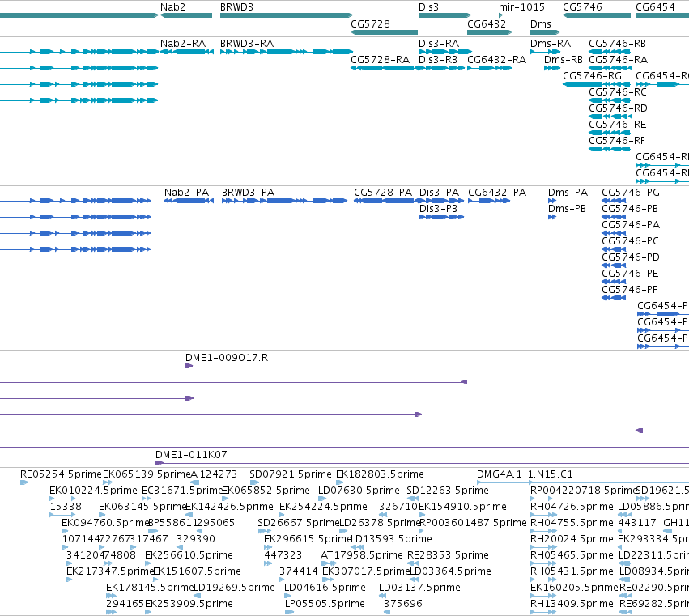Select the EK256610.5prime EST
Image resolution: width=689 pixels, height=616 pixels.
pos(147,563)
